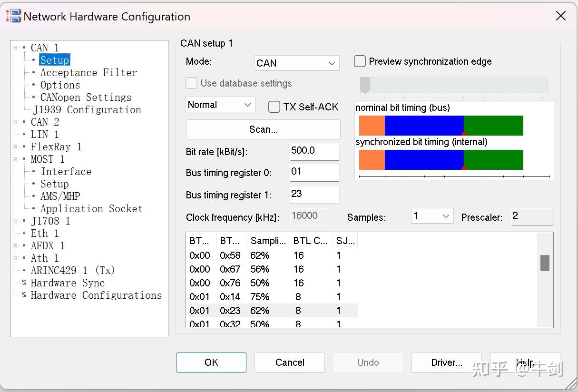Open the Driver... dialog button
The width and height of the screenshot is (578, 392).
coord(446,363)
